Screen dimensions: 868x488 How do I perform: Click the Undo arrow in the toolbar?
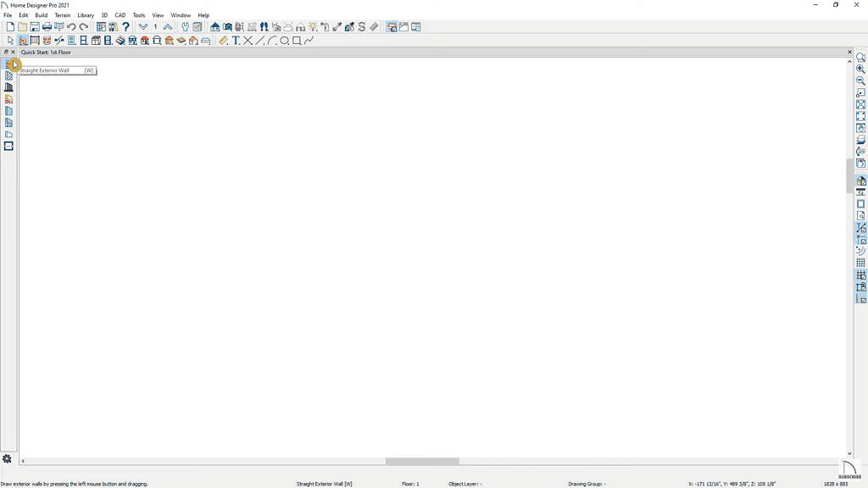pos(71,26)
